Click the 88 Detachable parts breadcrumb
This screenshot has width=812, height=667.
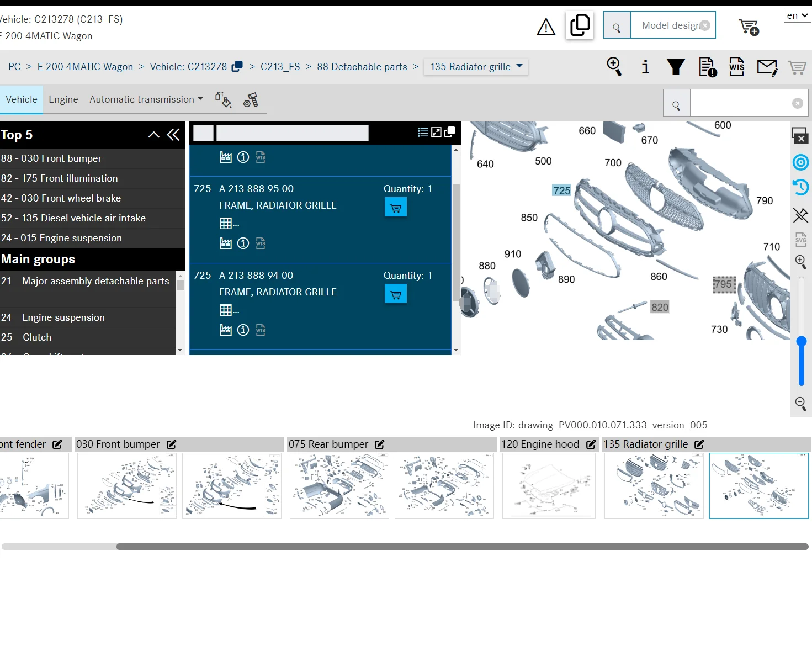[362, 67]
